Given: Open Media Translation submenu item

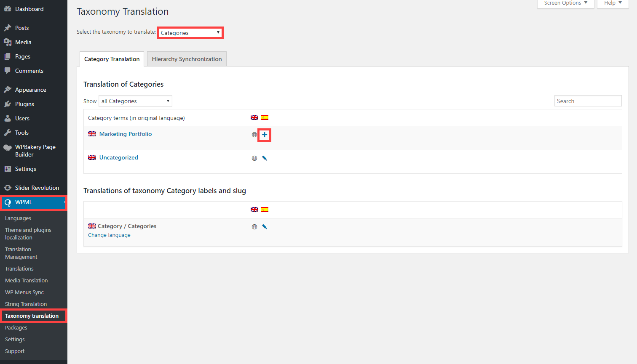Looking at the screenshot, I should click(27, 281).
